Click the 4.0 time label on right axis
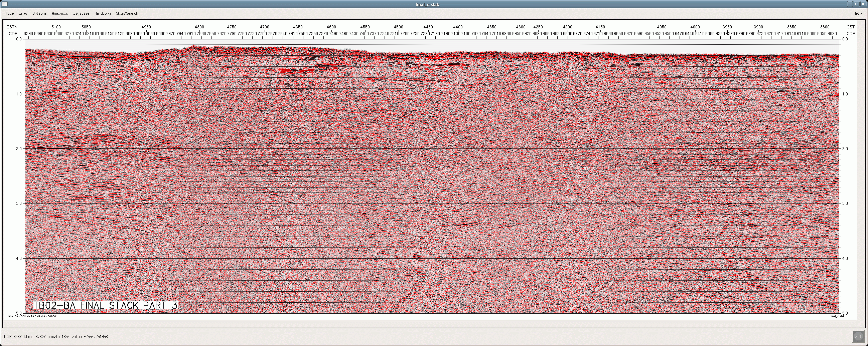 [845, 259]
